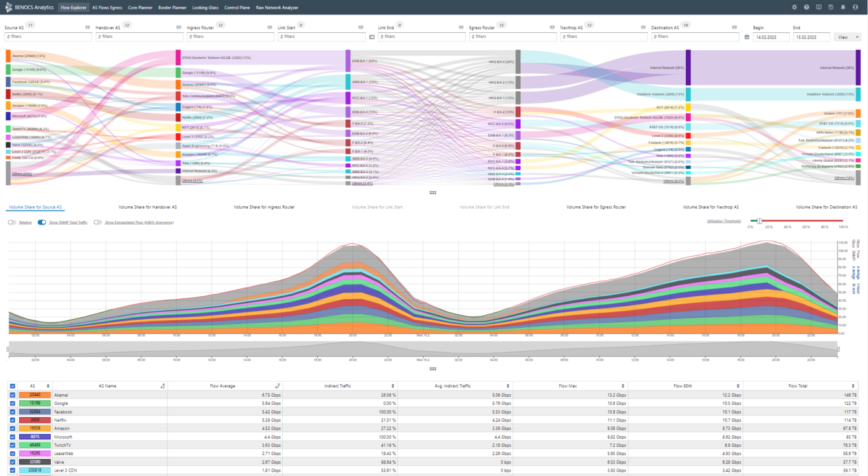Click the Handover AS filter options icon

point(179,27)
